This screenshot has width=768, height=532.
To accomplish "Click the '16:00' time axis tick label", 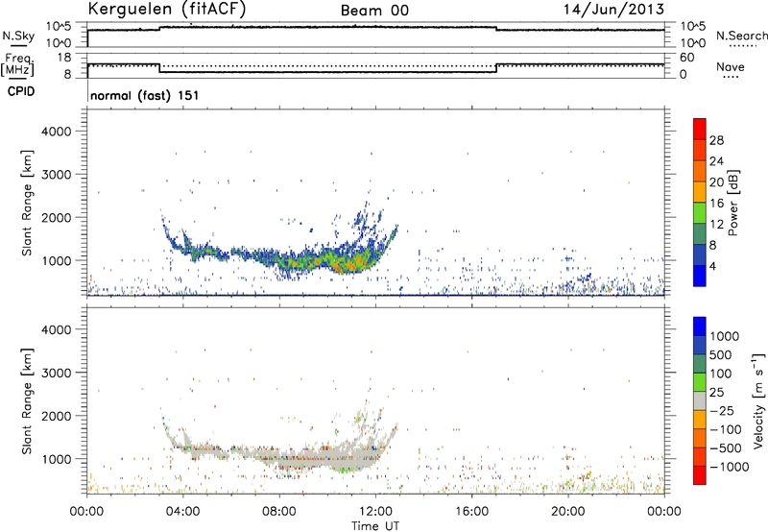I will 471,512.
